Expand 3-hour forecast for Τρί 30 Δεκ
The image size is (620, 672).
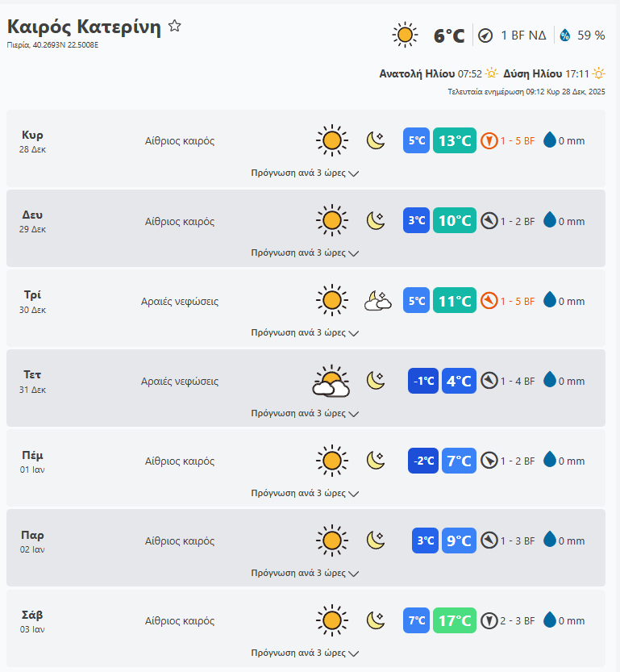tap(305, 332)
